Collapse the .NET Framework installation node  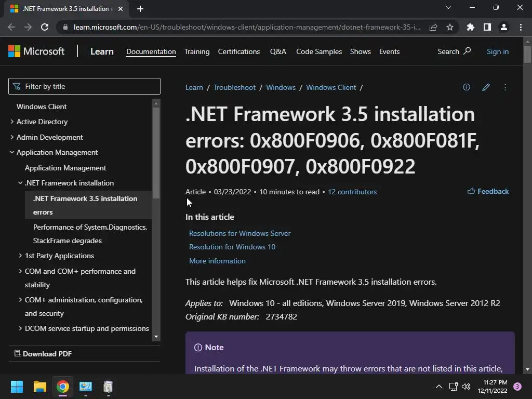(20, 183)
